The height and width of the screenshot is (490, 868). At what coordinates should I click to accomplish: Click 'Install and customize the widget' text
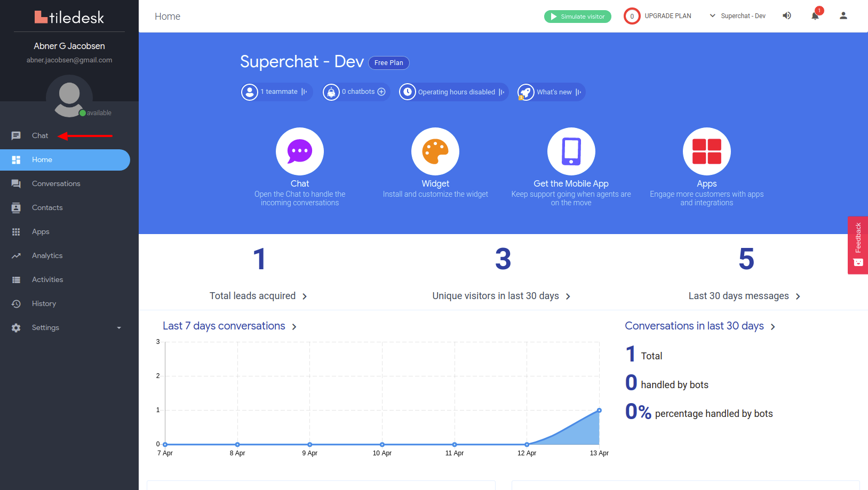(435, 194)
